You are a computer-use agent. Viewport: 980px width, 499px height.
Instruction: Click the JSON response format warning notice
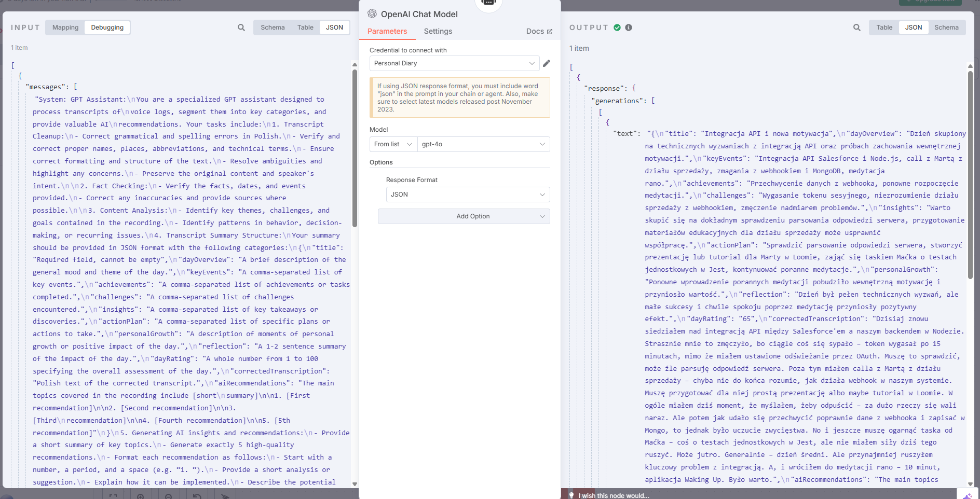click(460, 98)
